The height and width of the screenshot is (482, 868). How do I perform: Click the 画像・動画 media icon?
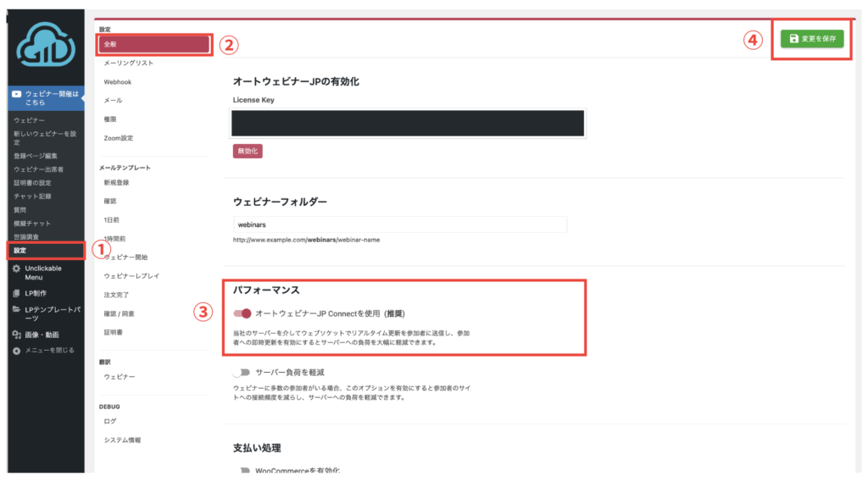click(x=17, y=335)
